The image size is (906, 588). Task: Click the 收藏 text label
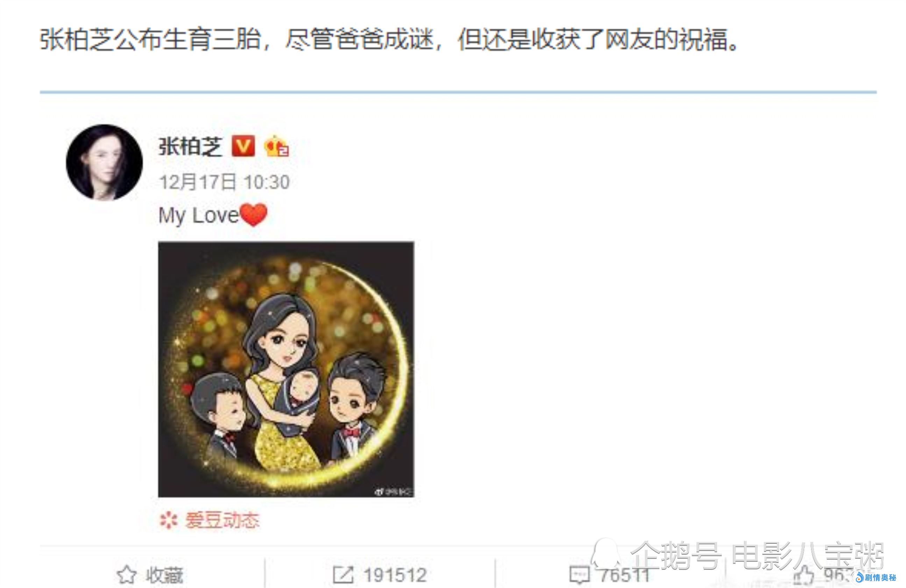tap(164, 575)
